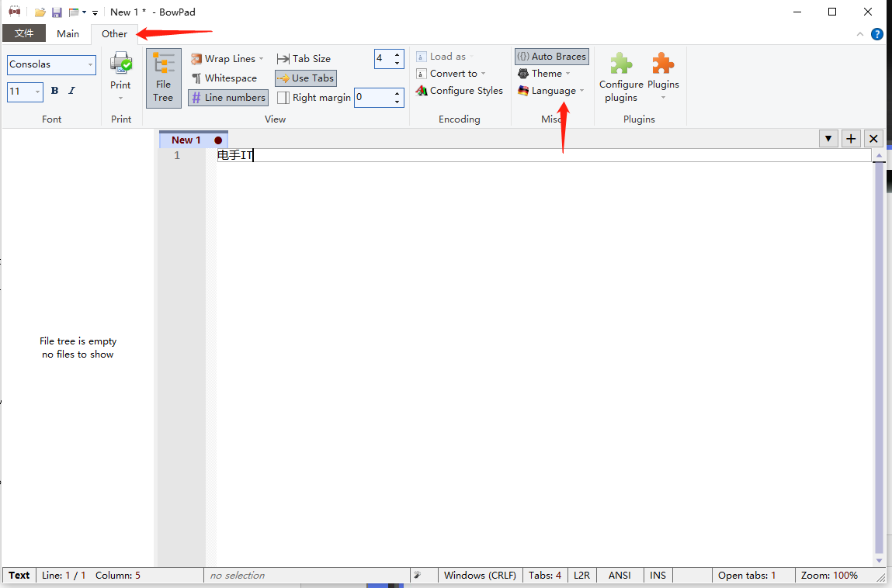Screen dimensions: 892x588
Task: Disable the Use Tabs option
Action: pyautogui.click(x=306, y=78)
